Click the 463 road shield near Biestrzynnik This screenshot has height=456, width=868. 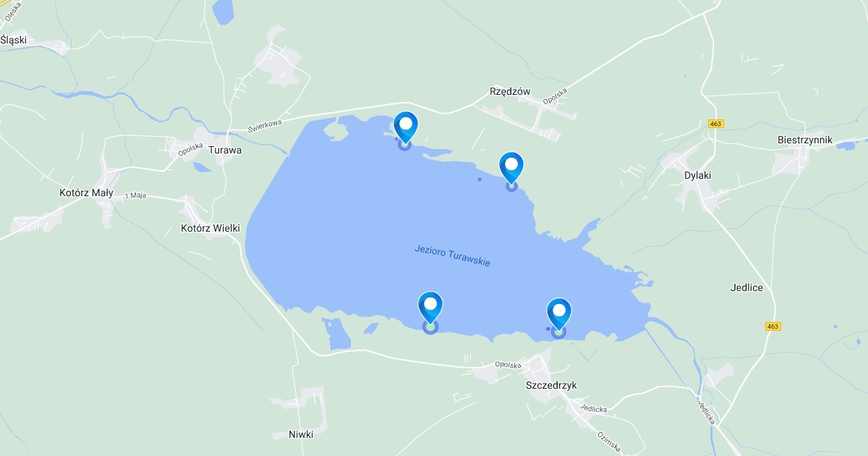[716, 124]
